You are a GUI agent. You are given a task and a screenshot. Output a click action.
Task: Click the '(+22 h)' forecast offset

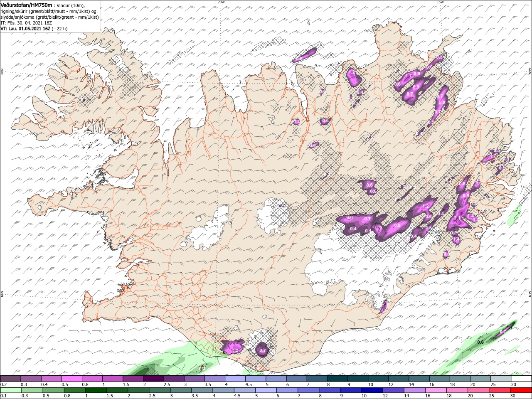(59, 29)
